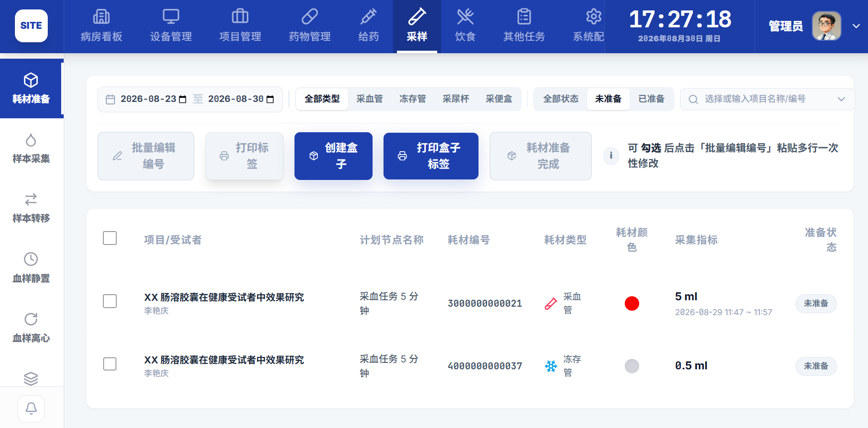
Task: Click the 5 ml collection indicator
Action: [686, 297]
